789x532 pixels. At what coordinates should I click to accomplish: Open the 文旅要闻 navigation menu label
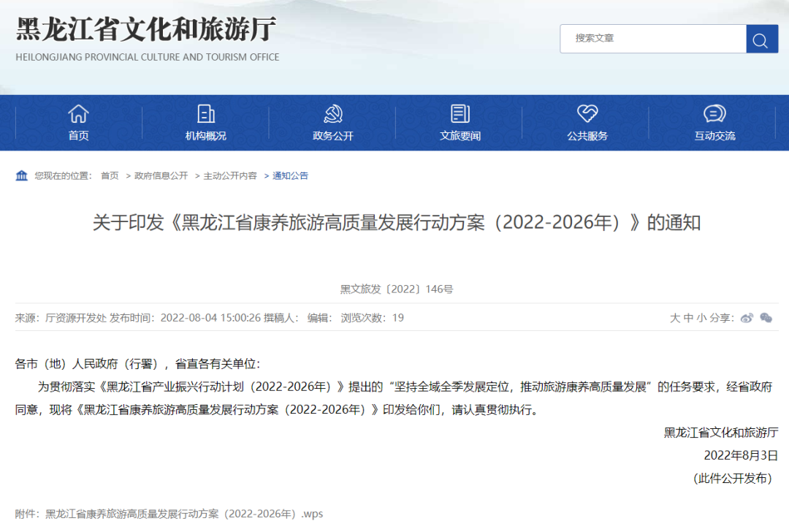coord(460,136)
